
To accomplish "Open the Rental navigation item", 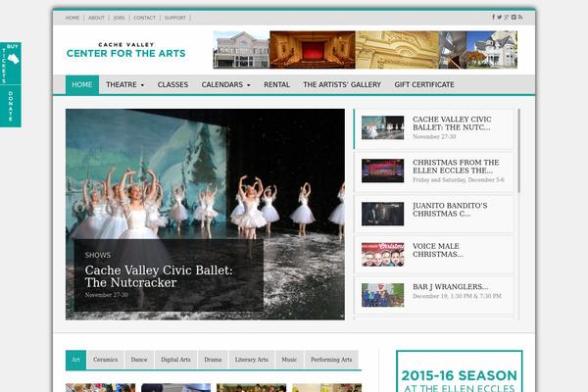I will coord(276,85).
